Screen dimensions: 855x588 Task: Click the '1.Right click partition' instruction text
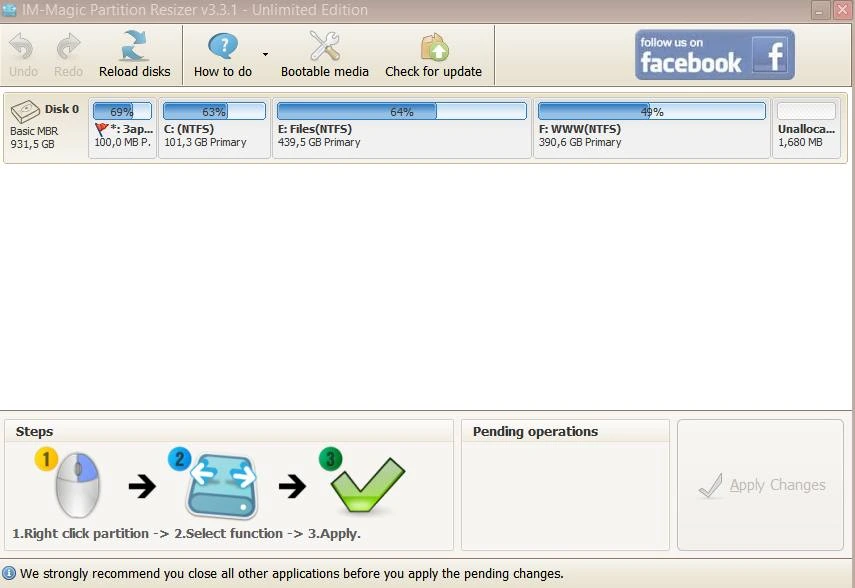click(x=81, y=533)
